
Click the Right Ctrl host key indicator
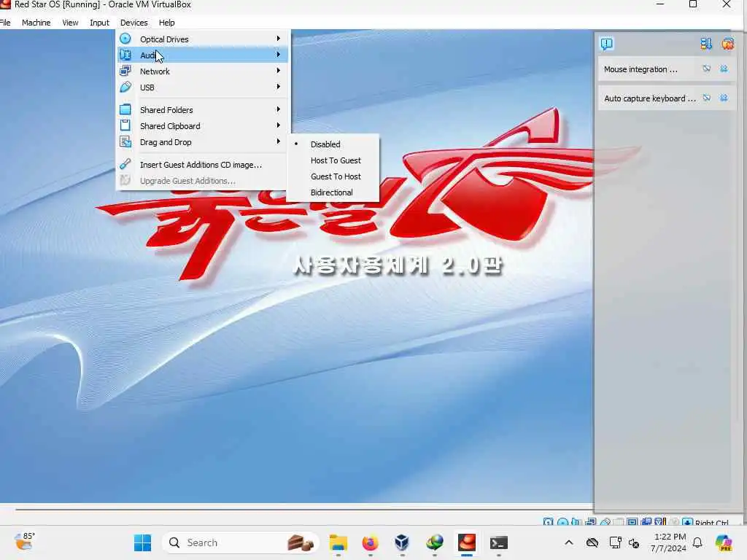[x=711, y=523]
